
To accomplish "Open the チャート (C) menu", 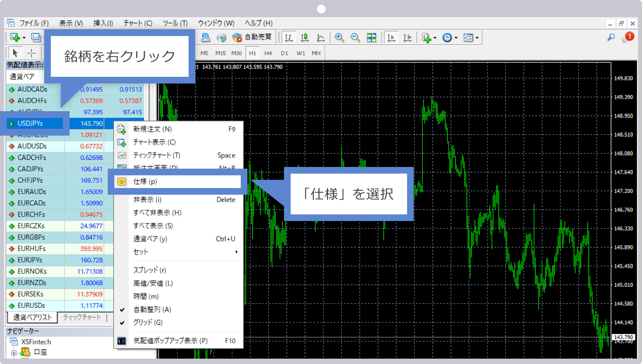I will (138, 23).
